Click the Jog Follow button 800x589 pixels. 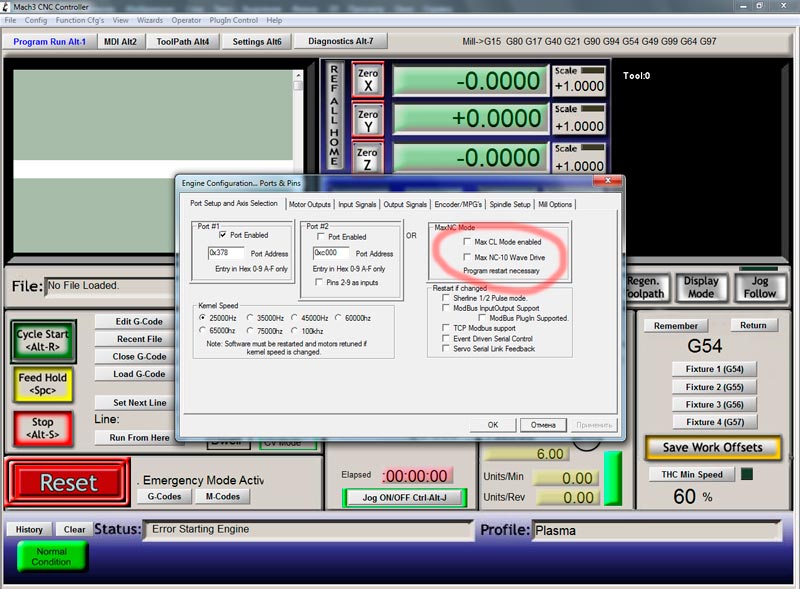point(760,287)
